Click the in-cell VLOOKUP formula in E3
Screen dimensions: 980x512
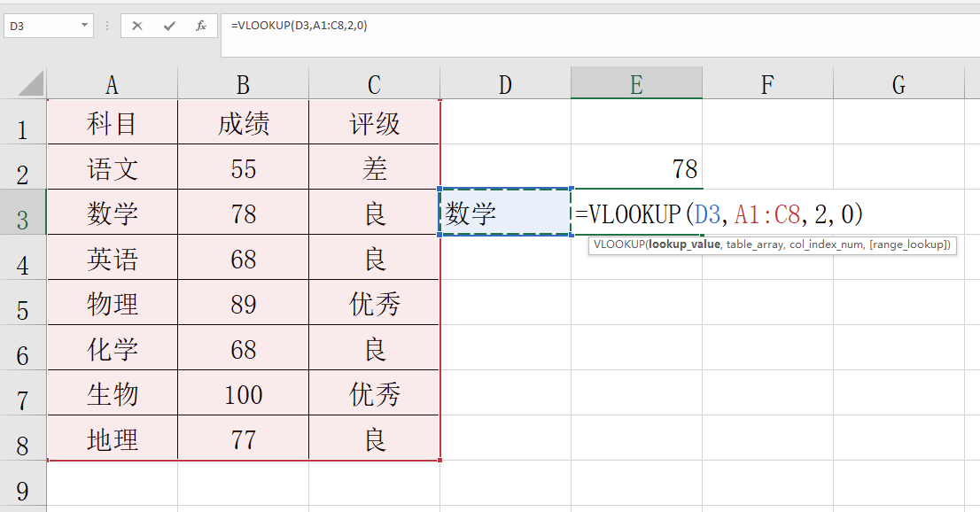click(719, 213)
